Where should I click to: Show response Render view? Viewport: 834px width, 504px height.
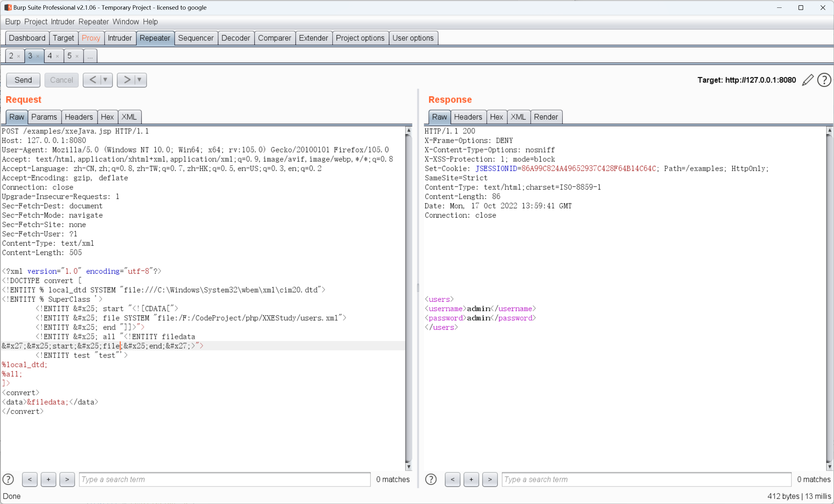(546, 117)
